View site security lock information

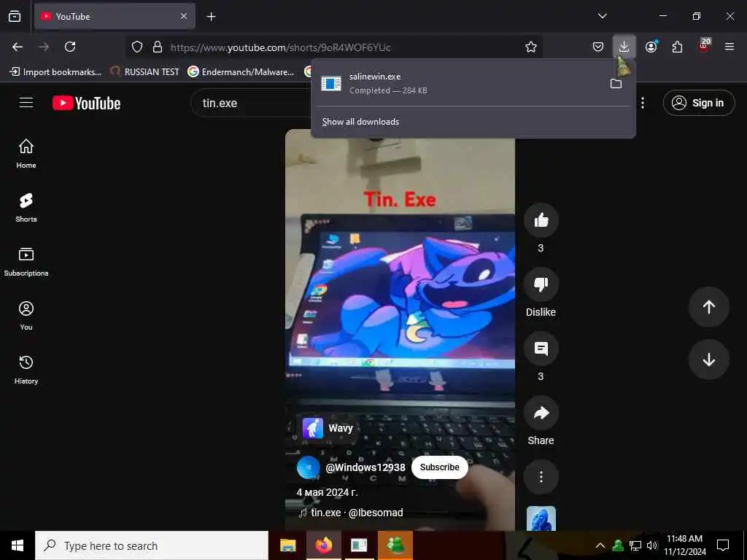coord(158,47)
